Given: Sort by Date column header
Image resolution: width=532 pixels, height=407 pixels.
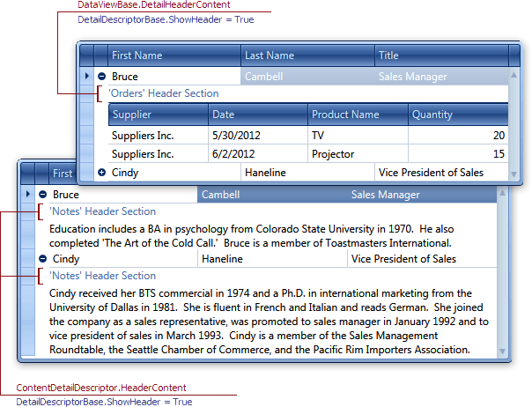Looking at the screenshot, I should point(258,115).
